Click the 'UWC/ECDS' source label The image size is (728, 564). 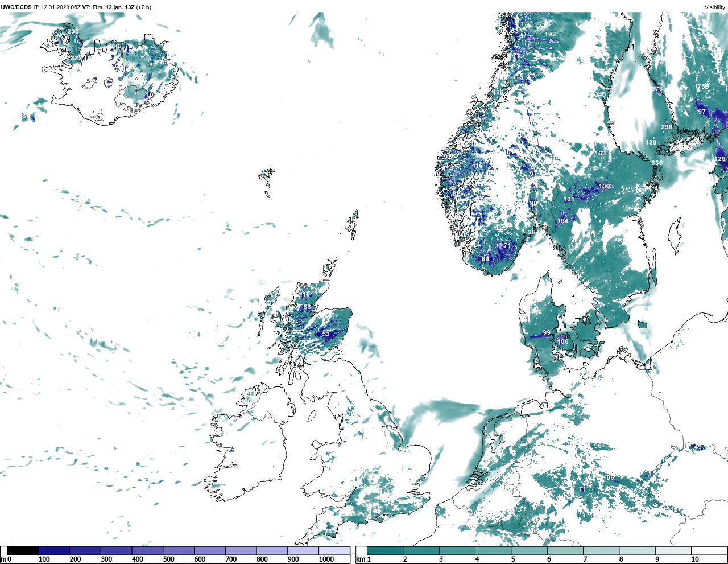[x=16, y=7]
